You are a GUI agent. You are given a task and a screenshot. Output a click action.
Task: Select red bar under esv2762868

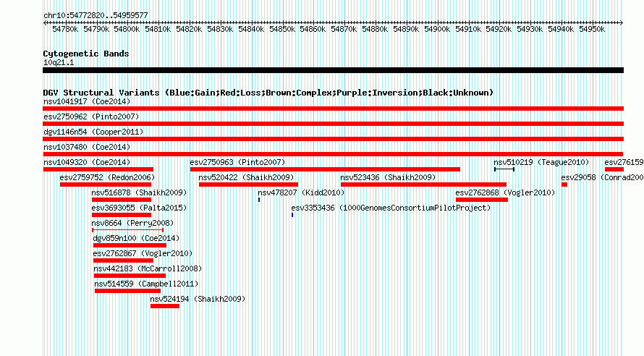[482, 200]
